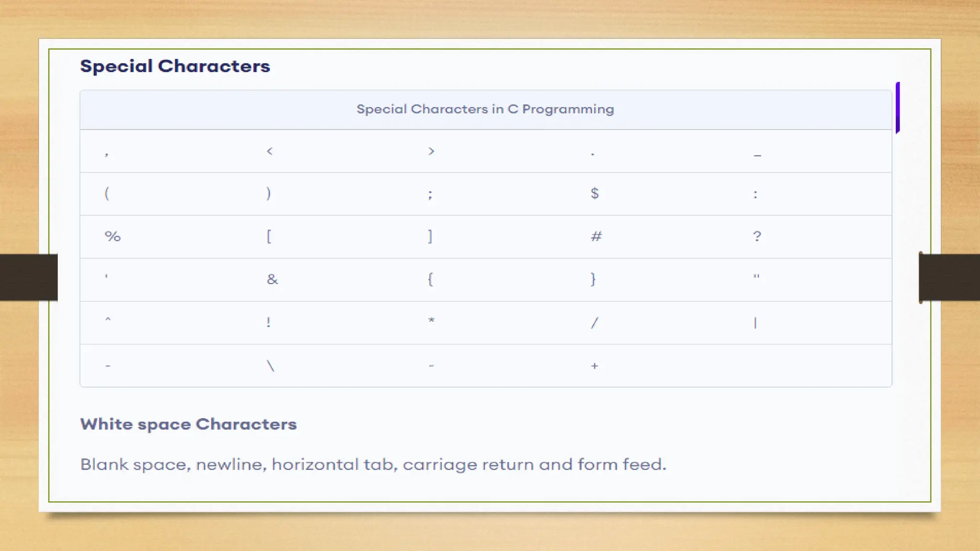Click the percent symbol cell
980x551 pixels.
point(112,236)
